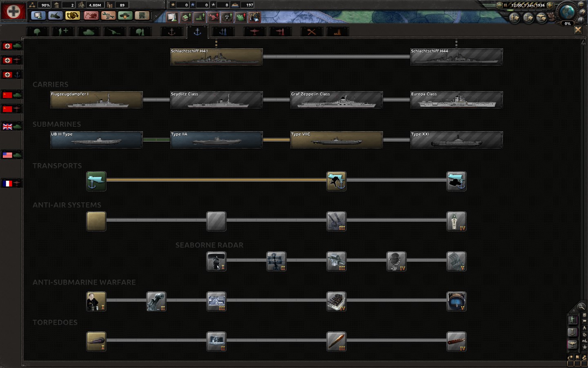588x368 pixels.
Task: Switch to the Infantry research tab
Action: 38,31
